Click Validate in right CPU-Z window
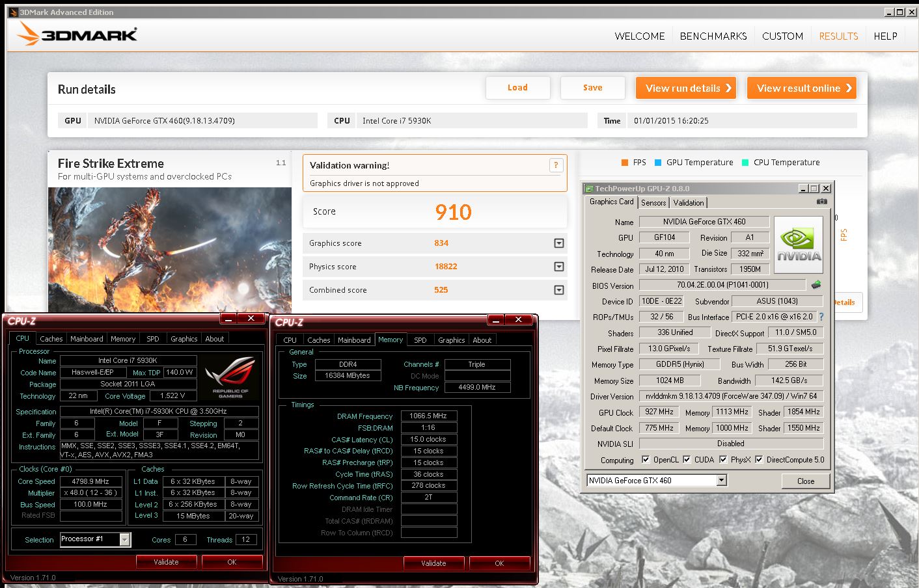Screen dimensions: 919x588 click(433, 563)
